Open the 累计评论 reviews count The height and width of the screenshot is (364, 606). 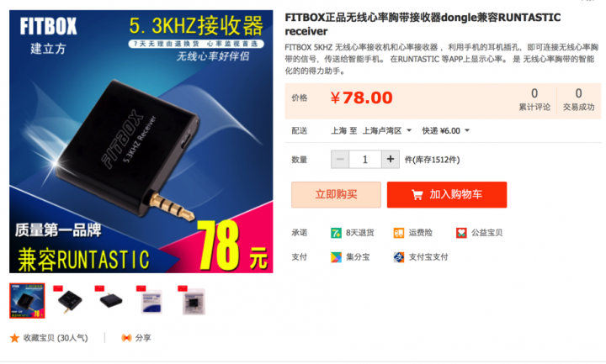coord(534,99)
